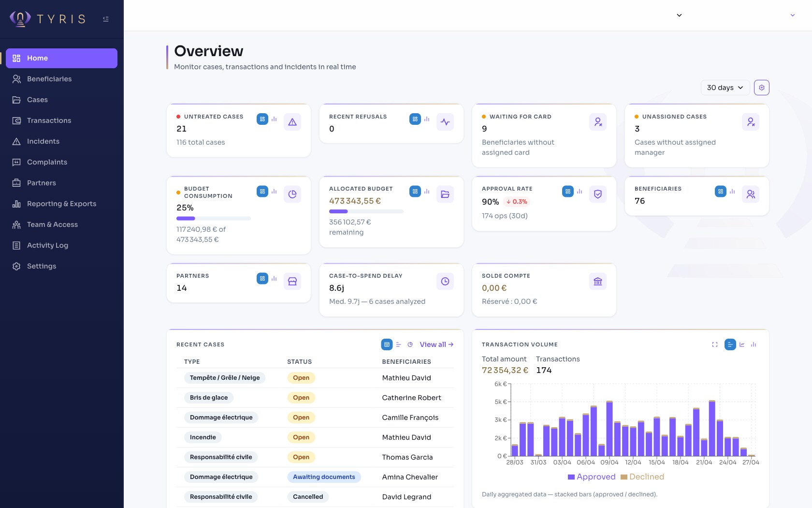This screenshot has width=812, height=508.
Task: Switch Transaction Volume to line chart view
Action: tap(743, 344)
